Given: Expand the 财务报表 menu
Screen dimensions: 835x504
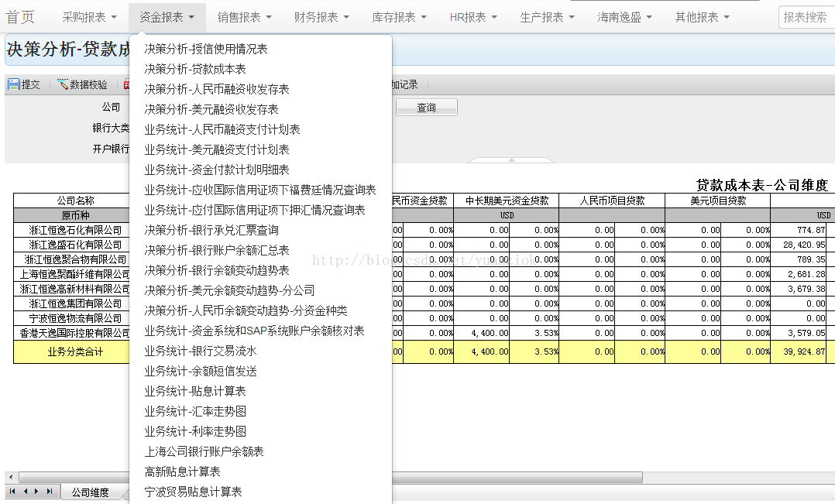Looking at the screenshot, I should pyautogui.click(x=321, y=17).
